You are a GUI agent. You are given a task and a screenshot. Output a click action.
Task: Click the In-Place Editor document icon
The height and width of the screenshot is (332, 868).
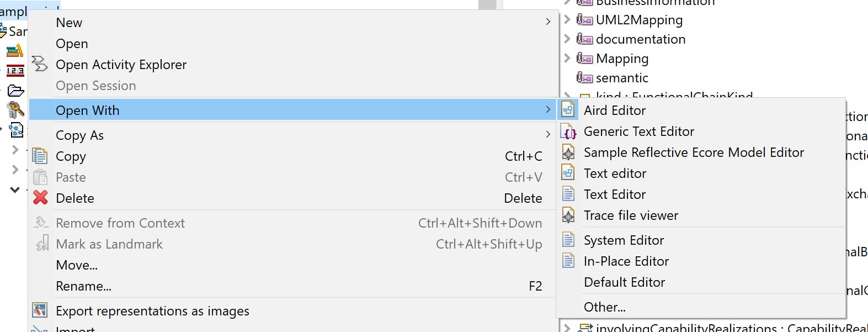point(568,261)
